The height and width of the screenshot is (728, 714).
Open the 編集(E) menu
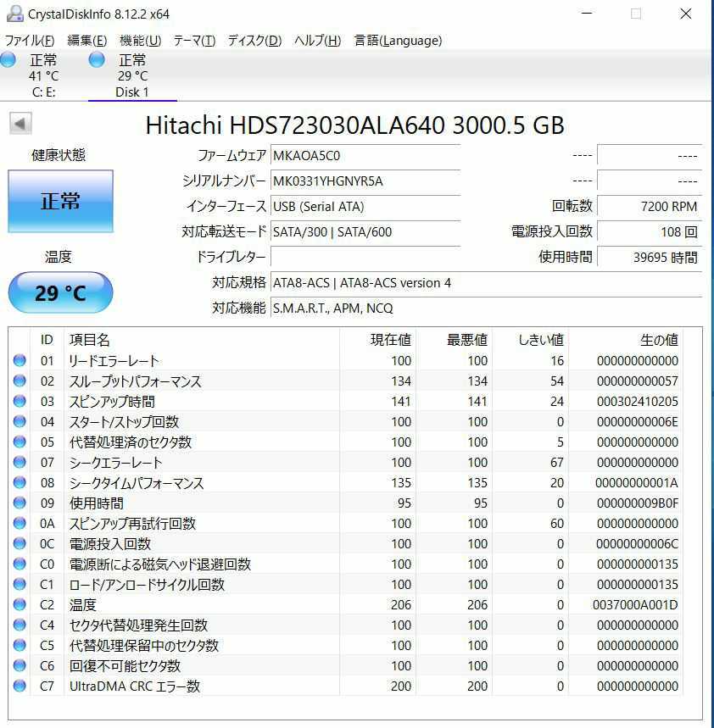[x=86, y=41]
